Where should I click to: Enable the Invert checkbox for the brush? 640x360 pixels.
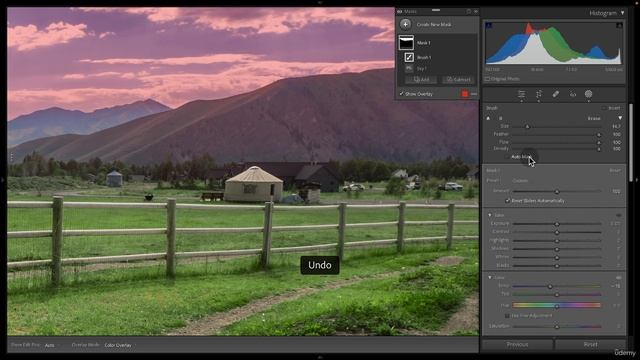(604, 108)
